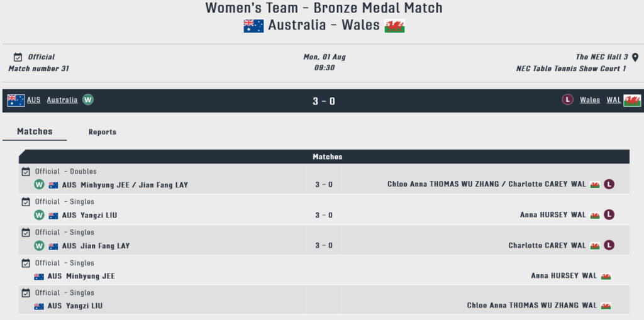Select the Matches tab

(x=35, y=132)
